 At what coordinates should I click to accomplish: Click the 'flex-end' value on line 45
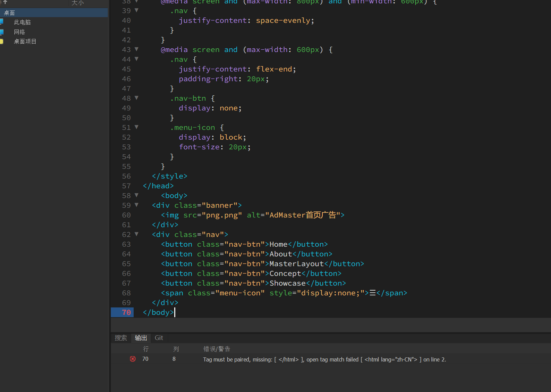point(274,69)
